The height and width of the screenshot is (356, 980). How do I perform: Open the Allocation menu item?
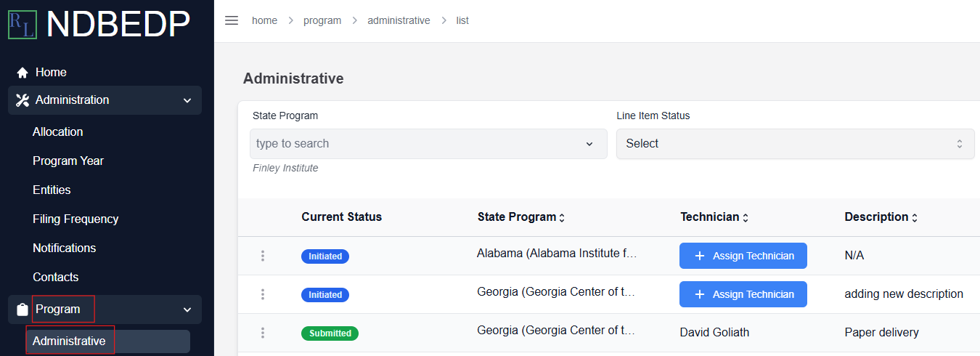(58, 132)
